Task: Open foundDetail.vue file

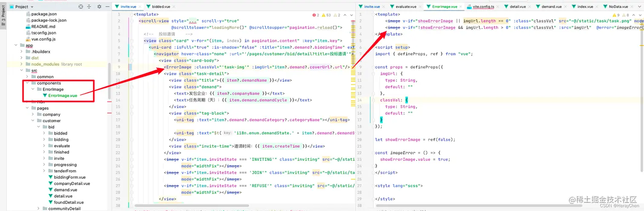Action: point(66,202)
